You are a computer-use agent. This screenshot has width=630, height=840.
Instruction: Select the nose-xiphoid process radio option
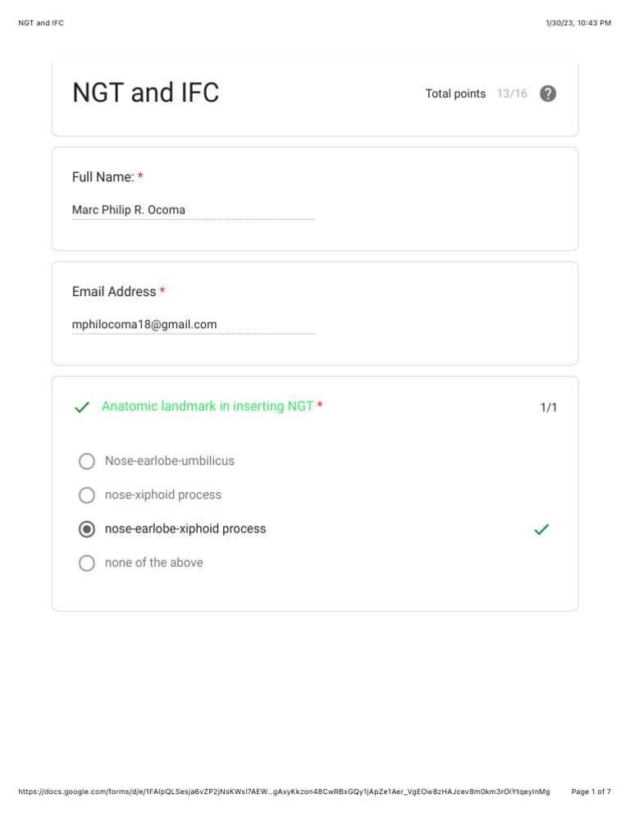click(87, 495)
